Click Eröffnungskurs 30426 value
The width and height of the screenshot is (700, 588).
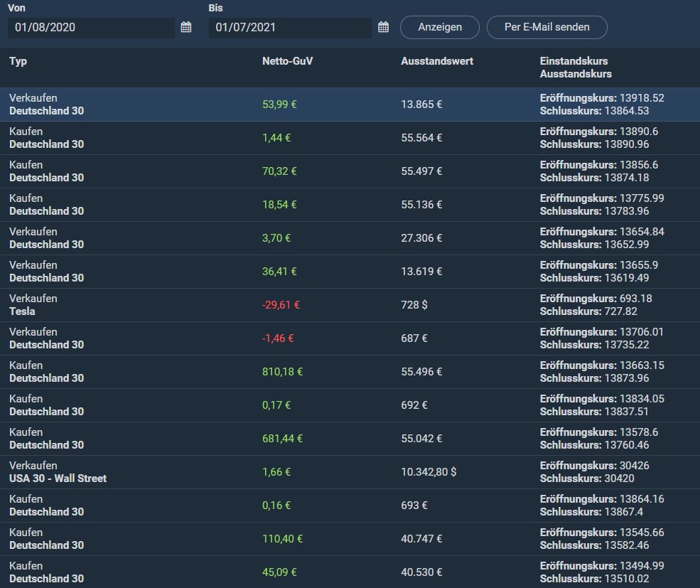pyautogui.click(x=635, y=466)
